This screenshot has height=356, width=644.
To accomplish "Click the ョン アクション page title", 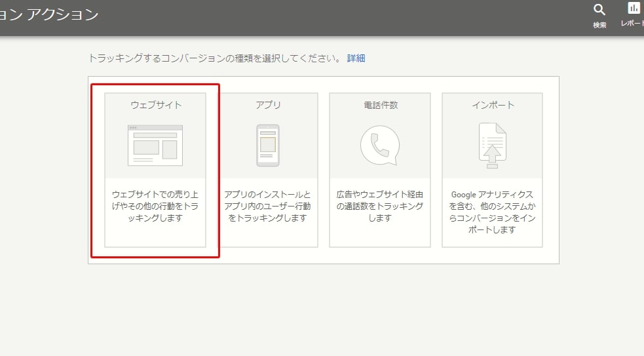I will 49,15.
